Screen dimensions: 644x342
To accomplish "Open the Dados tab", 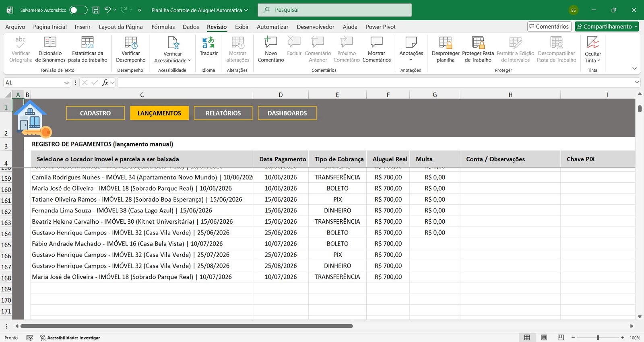I will tap(191, 27).
